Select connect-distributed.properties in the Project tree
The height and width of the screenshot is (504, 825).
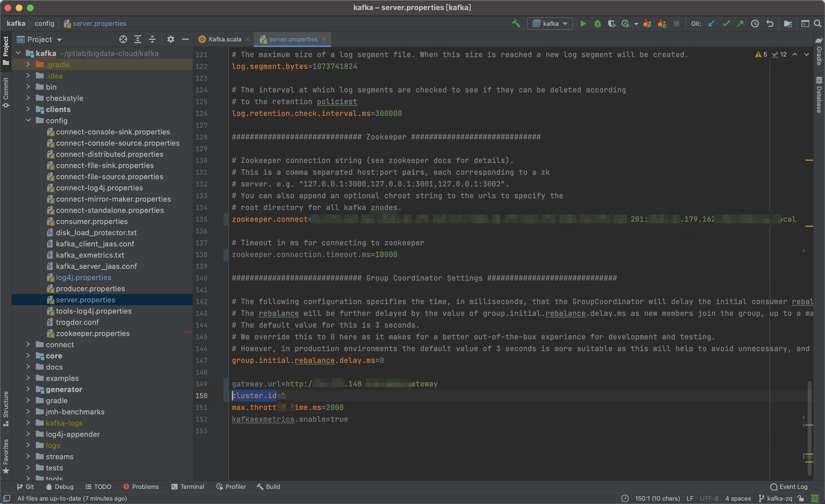(x=109, y=154)
